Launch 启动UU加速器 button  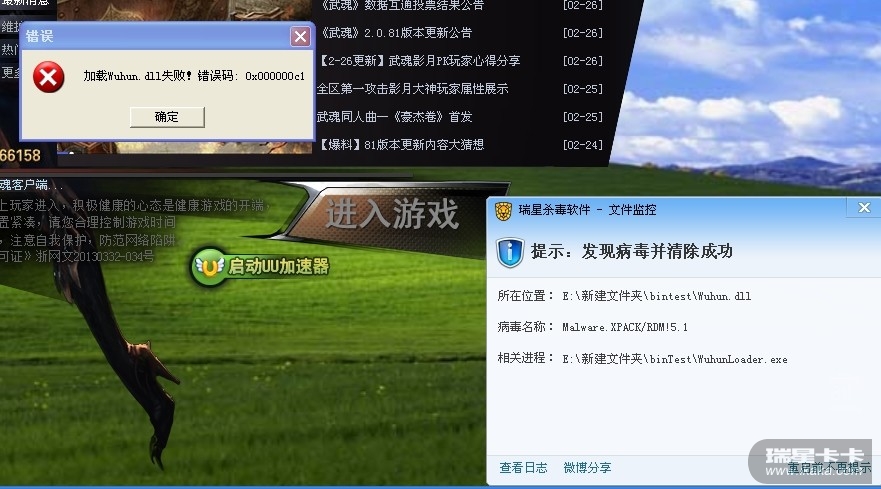261,266
